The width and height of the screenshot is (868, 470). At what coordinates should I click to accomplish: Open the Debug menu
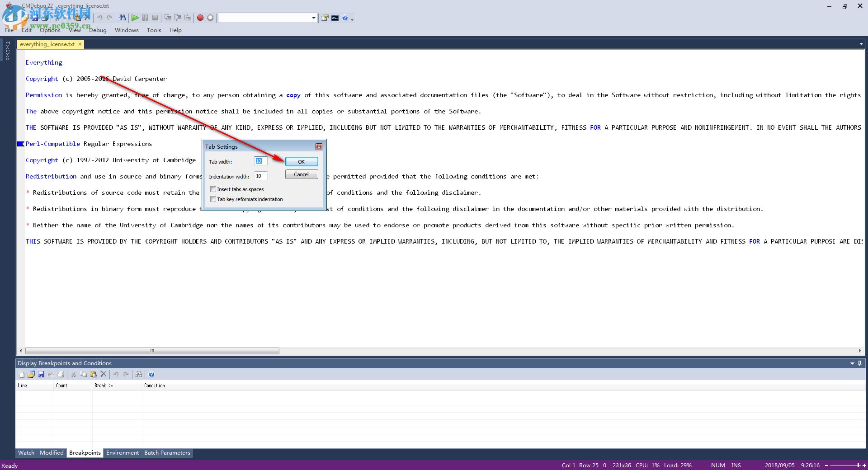[x=98, y=30]
